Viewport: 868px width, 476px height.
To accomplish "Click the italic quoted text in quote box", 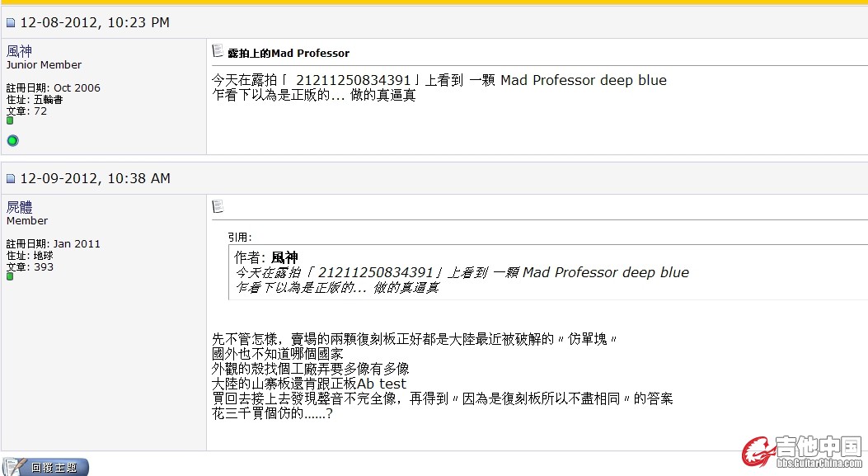I will click(462, 273).
